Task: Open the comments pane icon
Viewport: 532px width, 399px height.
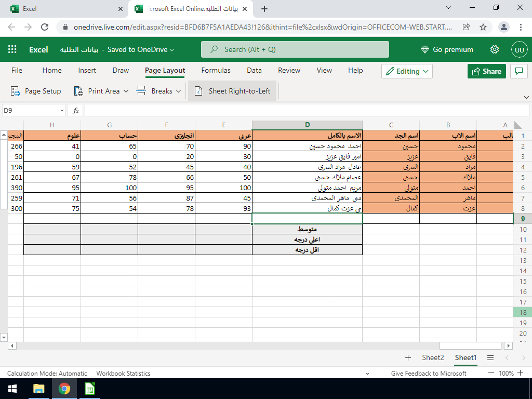Action: pyautogui.click(x=519, y=71)
